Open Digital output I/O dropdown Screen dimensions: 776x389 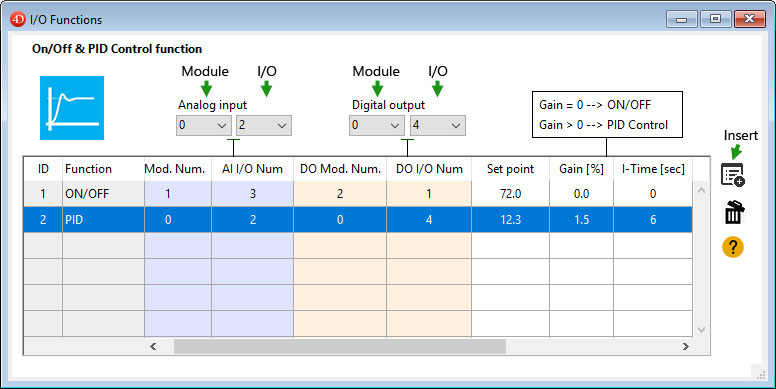pyautogui.click(x=437, y=125)
